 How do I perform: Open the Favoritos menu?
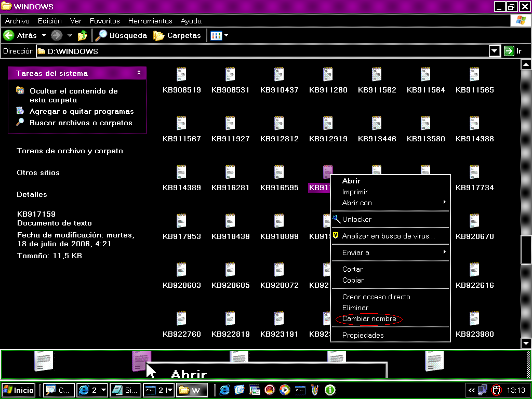(x=105, y=21)
